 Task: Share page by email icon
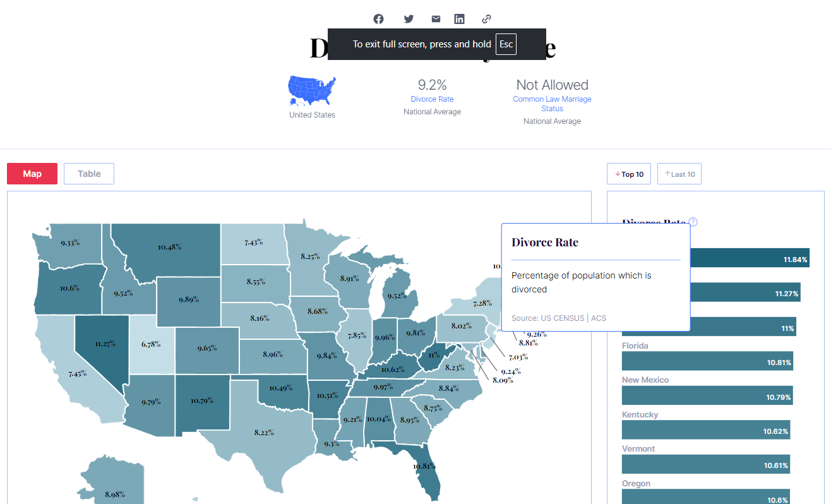click(436, 19)
